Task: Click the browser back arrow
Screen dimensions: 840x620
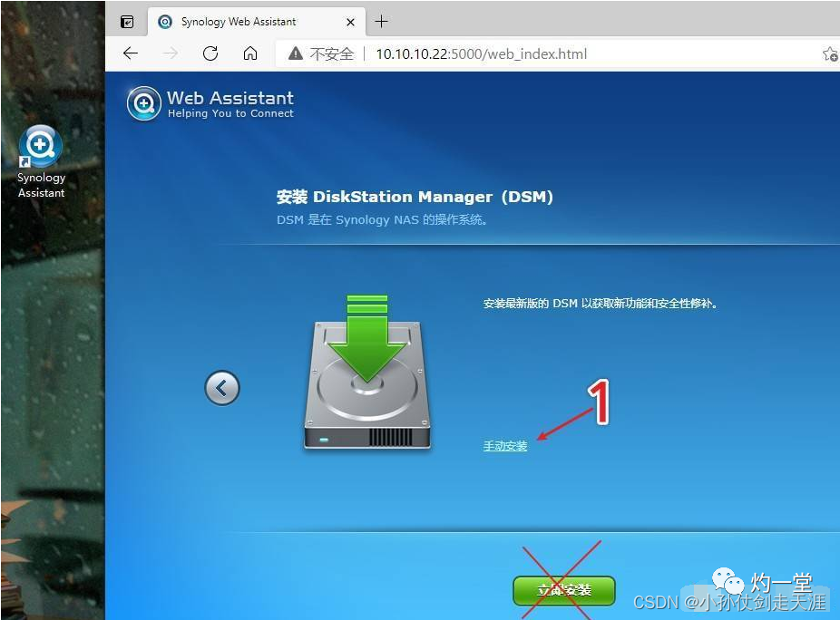Action: click(x=131, y=53)
